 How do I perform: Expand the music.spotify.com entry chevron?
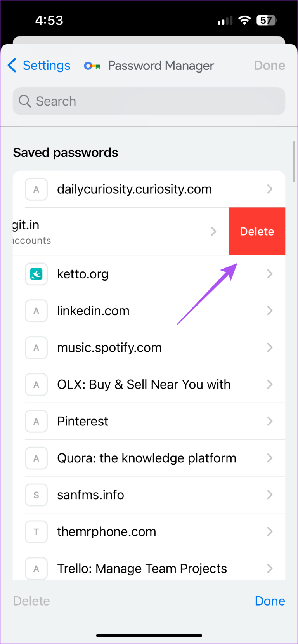coord(270,347)
